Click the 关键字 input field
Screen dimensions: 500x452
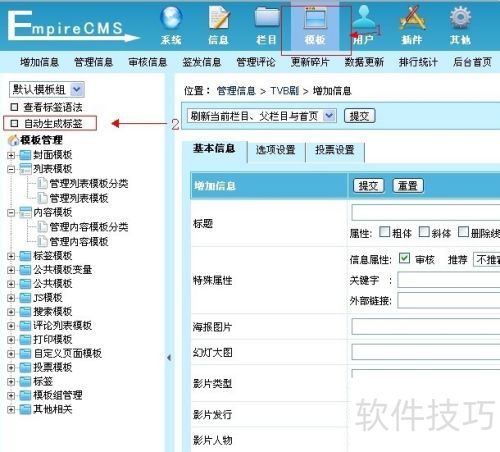tap(449, 280)
